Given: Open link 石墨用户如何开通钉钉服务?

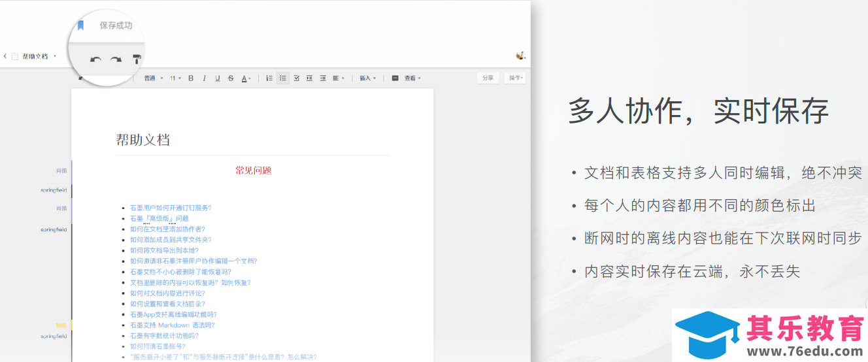Looking at the screenshot, I should click(x=171, y=208).
